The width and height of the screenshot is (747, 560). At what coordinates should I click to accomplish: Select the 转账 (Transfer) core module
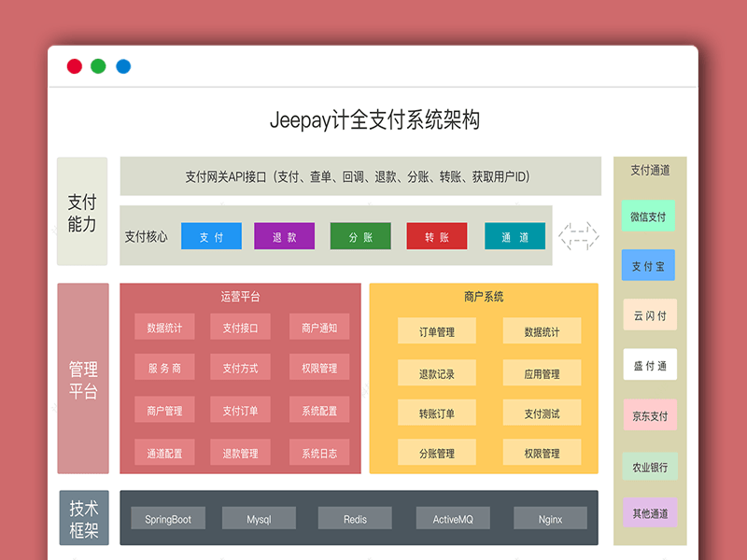437,236
